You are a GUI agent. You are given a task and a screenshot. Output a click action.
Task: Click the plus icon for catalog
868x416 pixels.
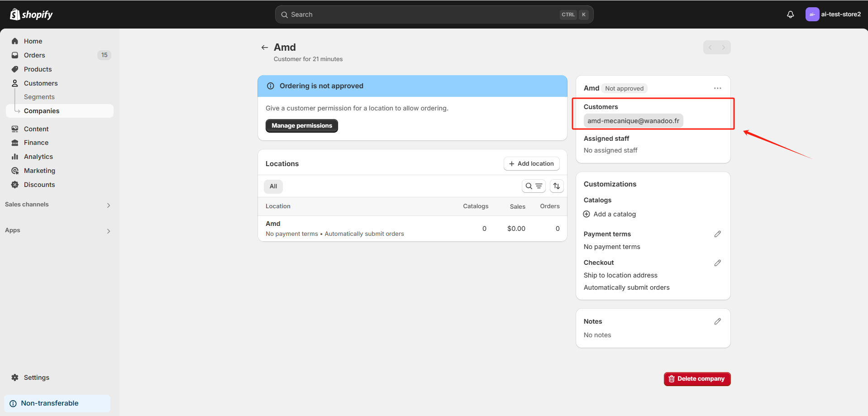(587, 214)
